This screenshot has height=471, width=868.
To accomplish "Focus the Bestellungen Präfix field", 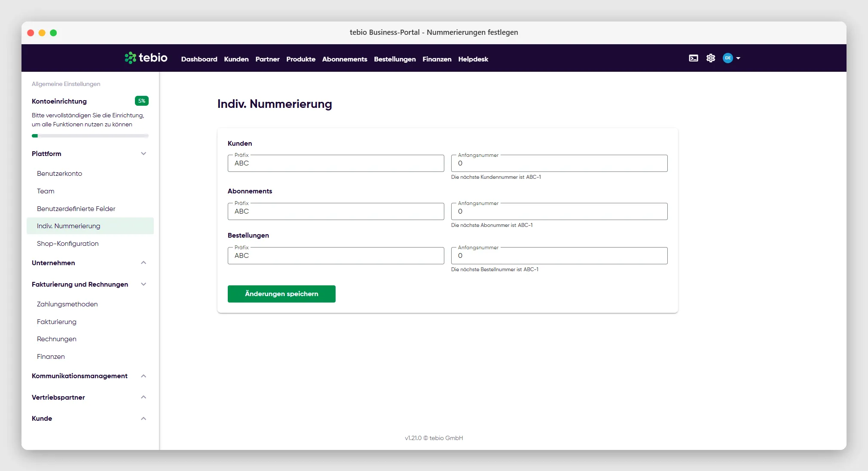I will (336, 256).
